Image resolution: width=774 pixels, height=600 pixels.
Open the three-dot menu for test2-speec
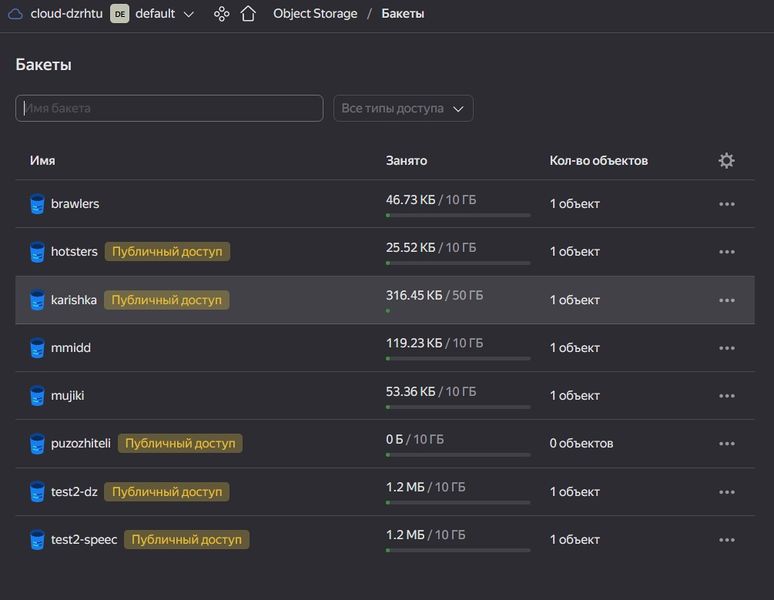pyautogui.click(x=726, y=540)
